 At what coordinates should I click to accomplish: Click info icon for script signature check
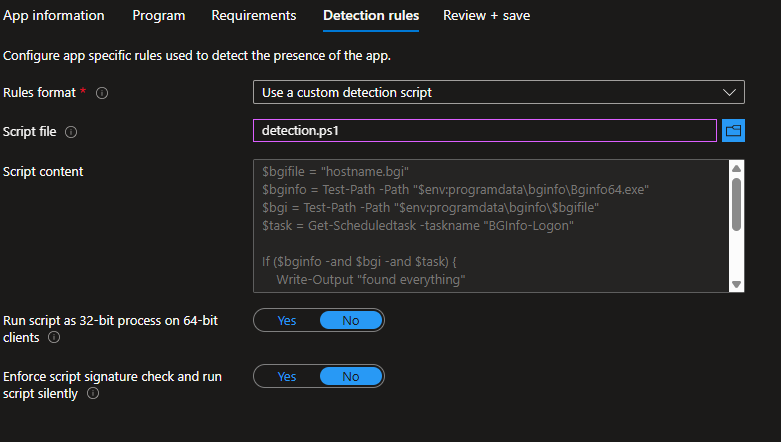pyautogui.click(x=93, y=394)
